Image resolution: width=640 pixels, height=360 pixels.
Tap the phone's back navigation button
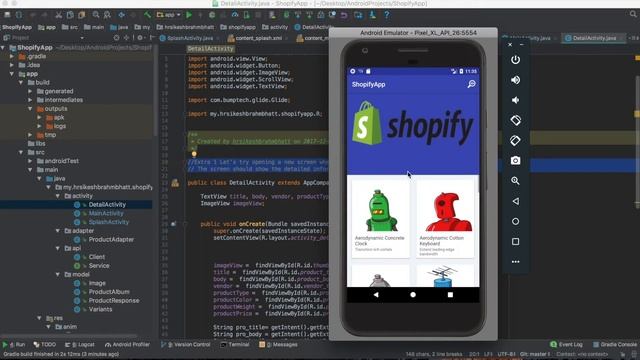376,295
